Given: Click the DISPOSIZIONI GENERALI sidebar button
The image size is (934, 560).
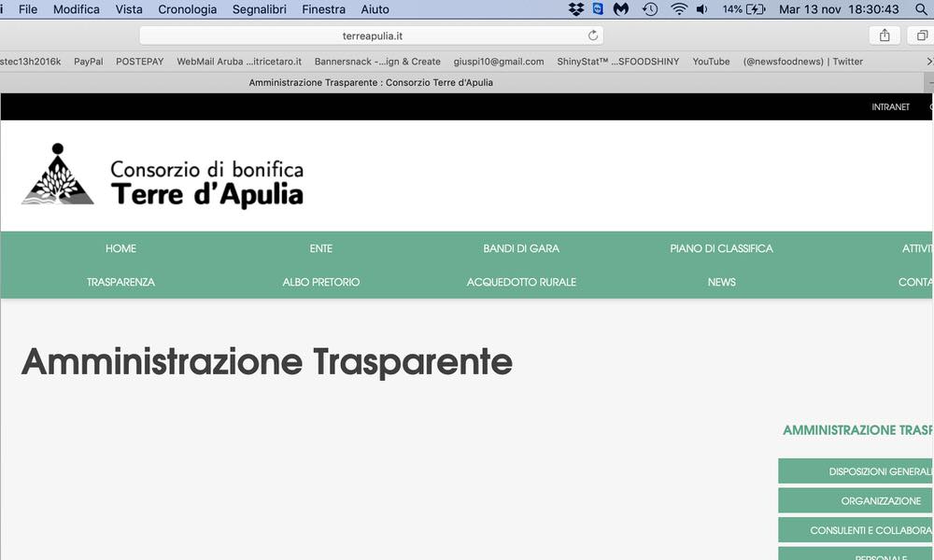Looking at the screenshot, I should pos(856,471).
